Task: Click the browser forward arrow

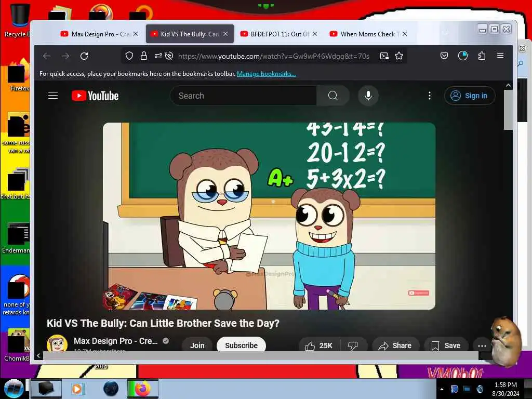Action: click(x=65, y=56)
